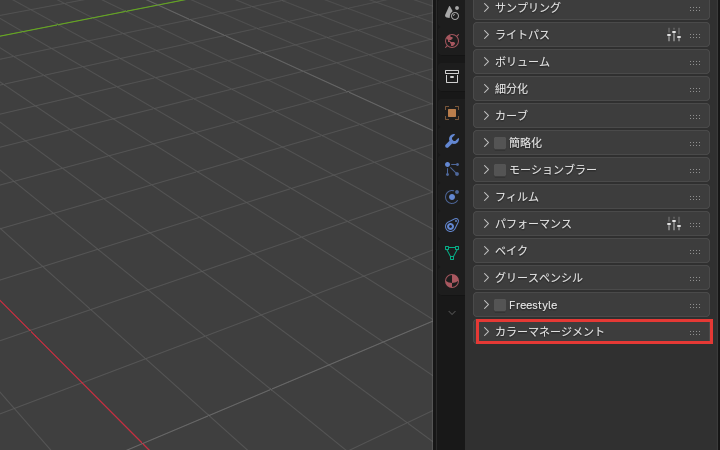
Task: Enable the モーションブラー checkbox
Action: pos(500,170)
